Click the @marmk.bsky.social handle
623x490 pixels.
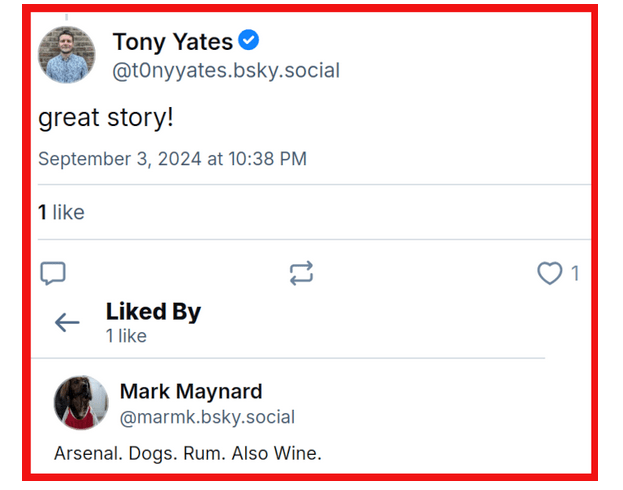(207, 417)
